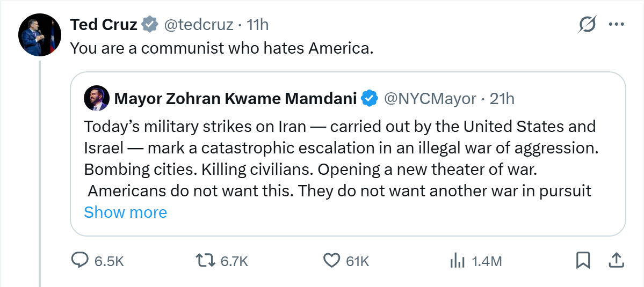Screen dimensions: 644x287
Task: Open Ted Cruz's display name link
Action: [x=104, y=25]
